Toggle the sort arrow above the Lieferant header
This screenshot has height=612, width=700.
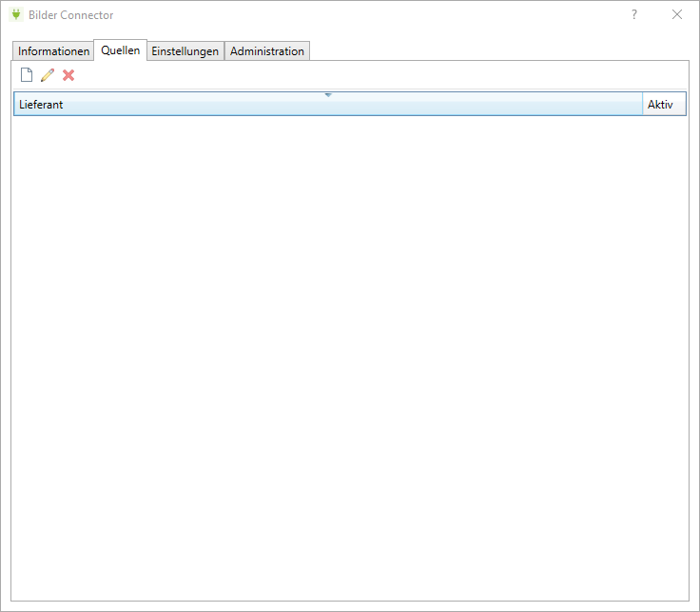pos(328,95)
